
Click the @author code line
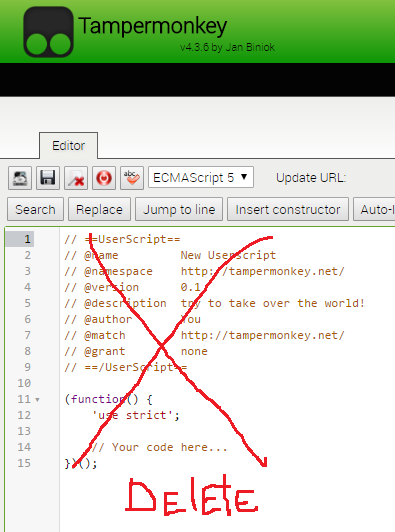[132, 319]
